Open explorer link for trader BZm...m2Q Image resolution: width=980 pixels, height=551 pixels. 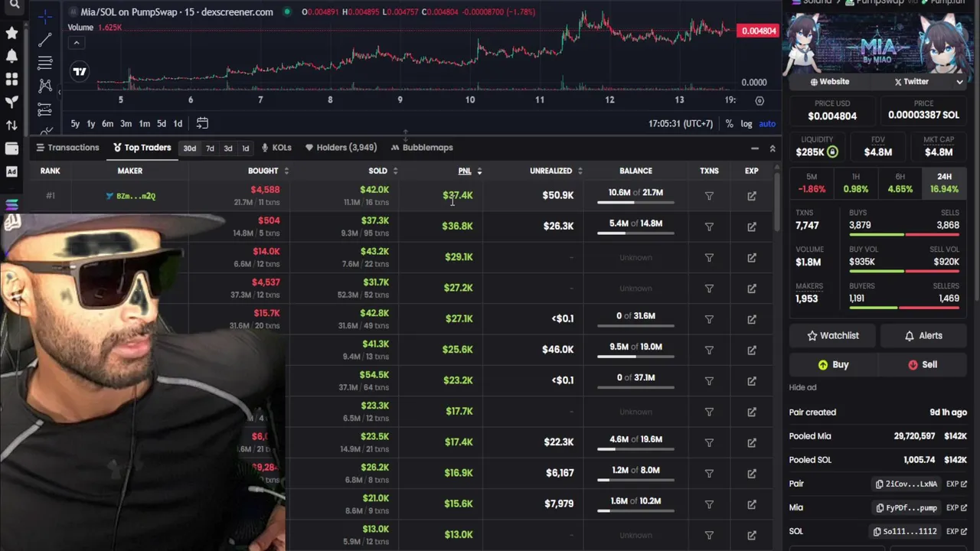pyautogui.click(x=752, y=196)
